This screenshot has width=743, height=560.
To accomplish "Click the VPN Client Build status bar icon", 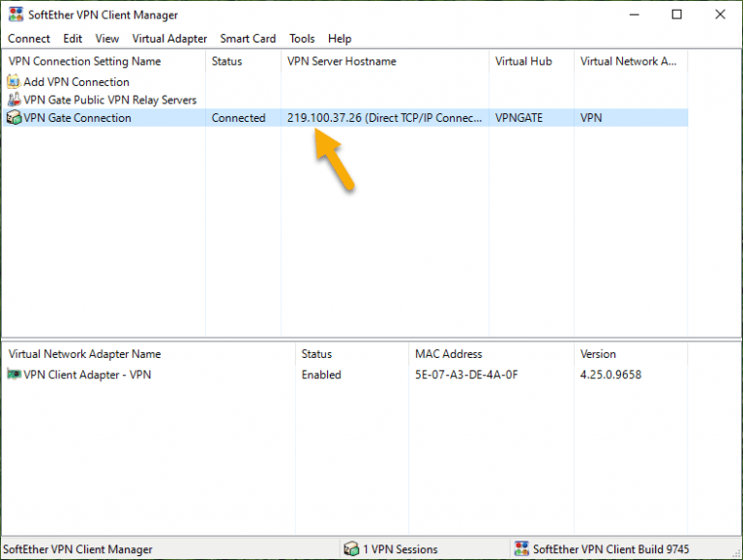I will [521, 549].
